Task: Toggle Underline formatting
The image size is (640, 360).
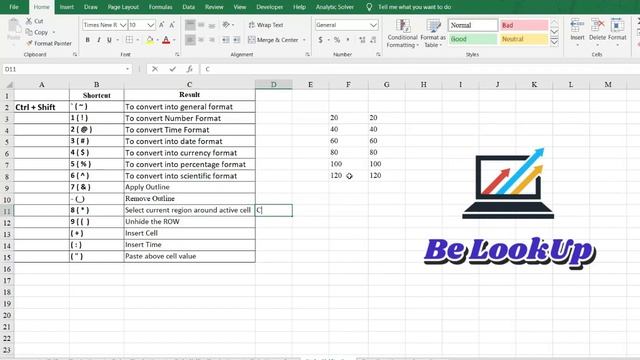Action: [x=109, y=40]
